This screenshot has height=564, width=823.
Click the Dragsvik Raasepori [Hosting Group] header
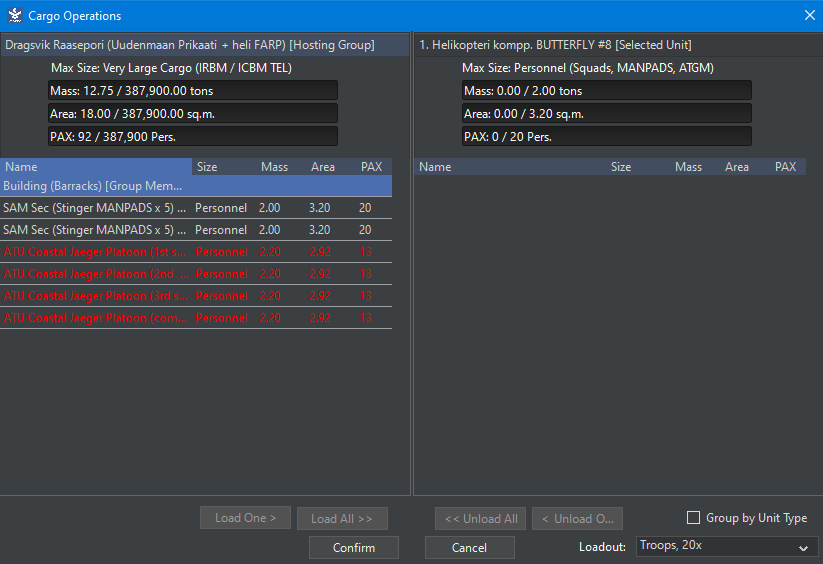click(205, 45)
